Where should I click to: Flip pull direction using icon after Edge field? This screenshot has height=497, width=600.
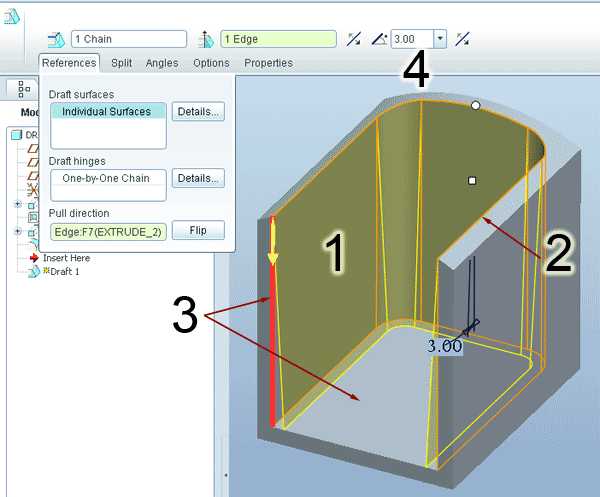[x=354, y=39]
